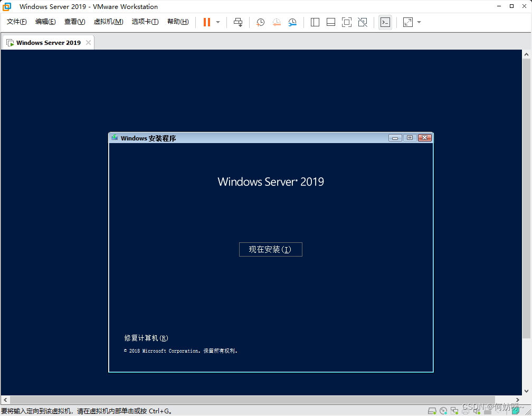Open the snapshot manager icon

(x=292, y=22)
